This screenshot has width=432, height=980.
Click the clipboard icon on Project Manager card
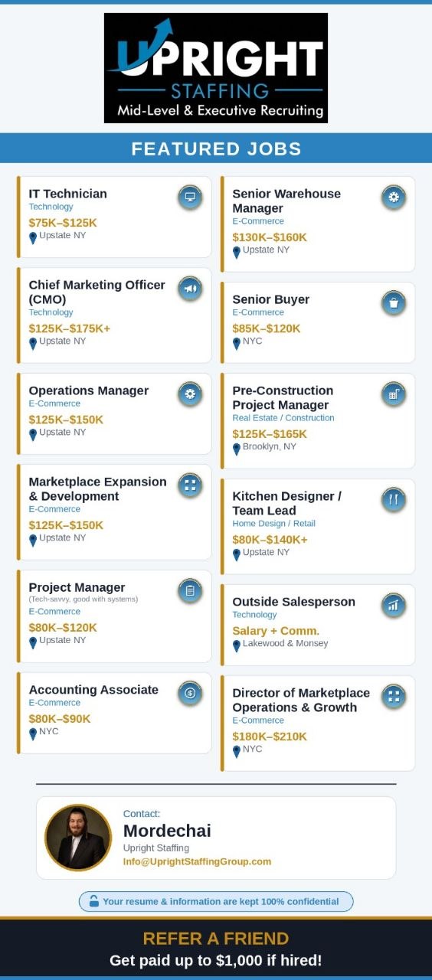coord(190,591)
